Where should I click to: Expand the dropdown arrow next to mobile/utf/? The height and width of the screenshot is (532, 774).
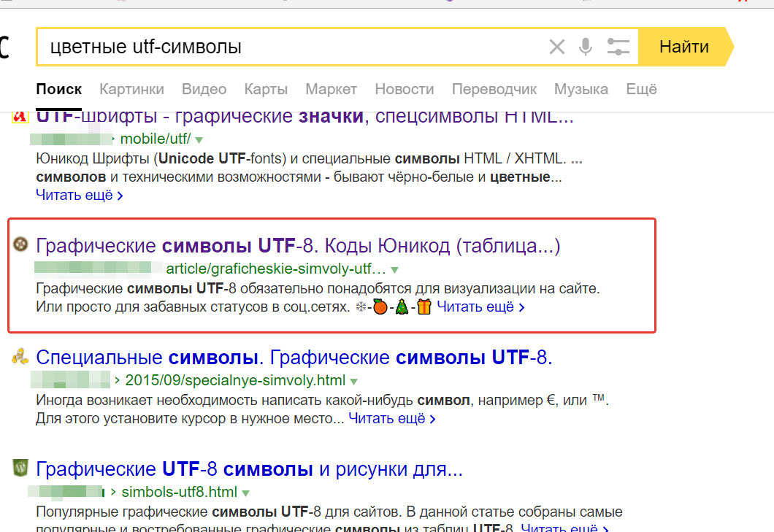pos(199,140)
